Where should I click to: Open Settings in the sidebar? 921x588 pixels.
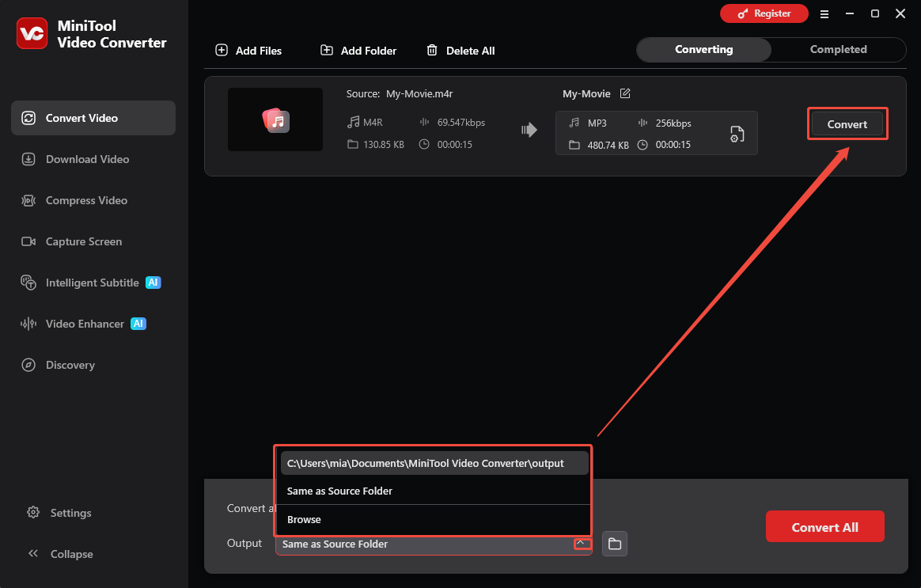(x=59, y=513)
